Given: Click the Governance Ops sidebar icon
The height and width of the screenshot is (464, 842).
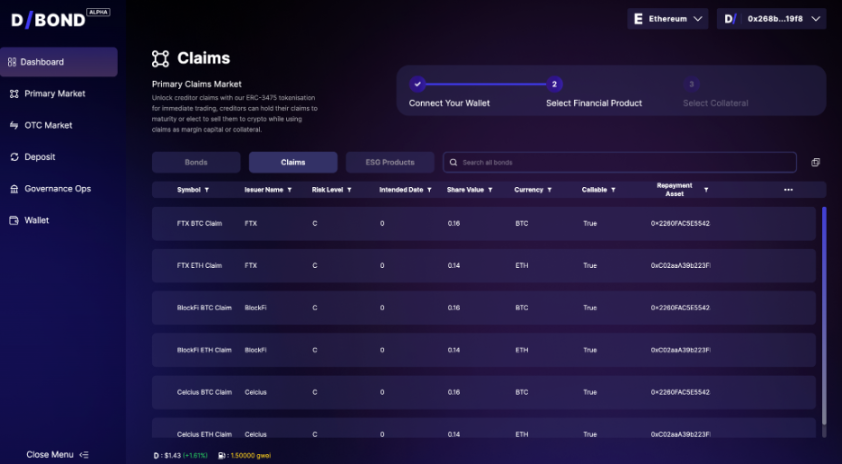Looking at the screenshot, I should (x=14, y=189).
